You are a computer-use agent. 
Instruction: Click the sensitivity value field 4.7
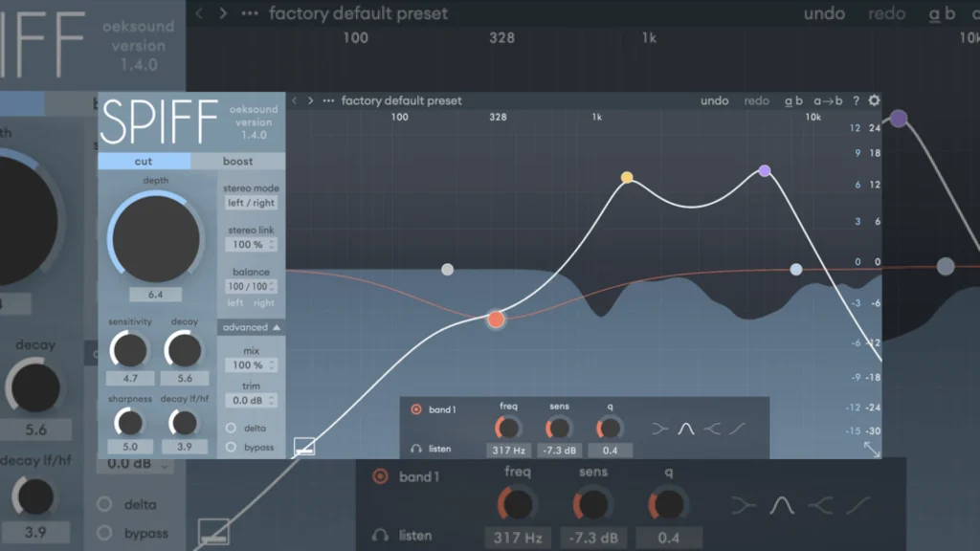(x=130, y=378)
